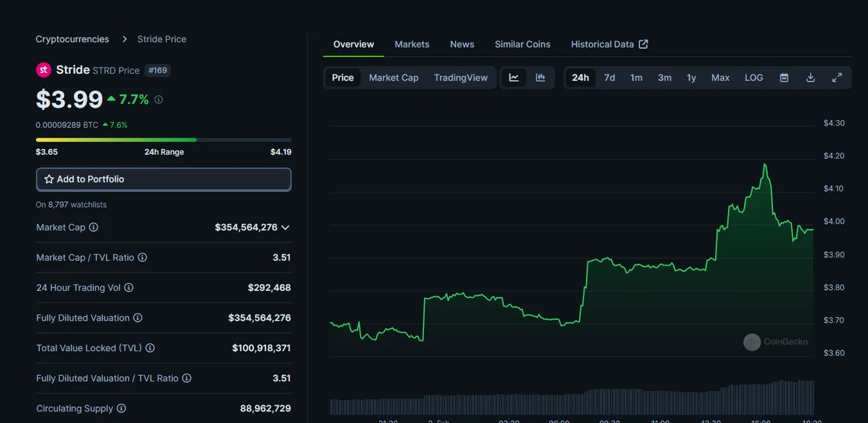The height and width of the screenshot is (423, 868).
Task: Open info icon for Market Cap / TVL Ratio
Action: click(x=142, y=258)
